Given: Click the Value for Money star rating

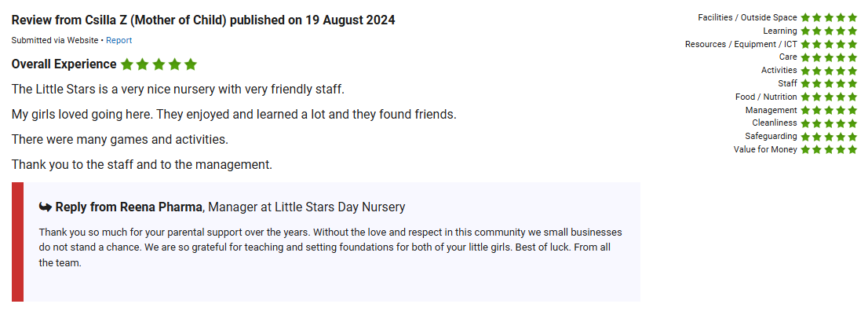Looking at the screenshot, I should click(x=829, y=149).
